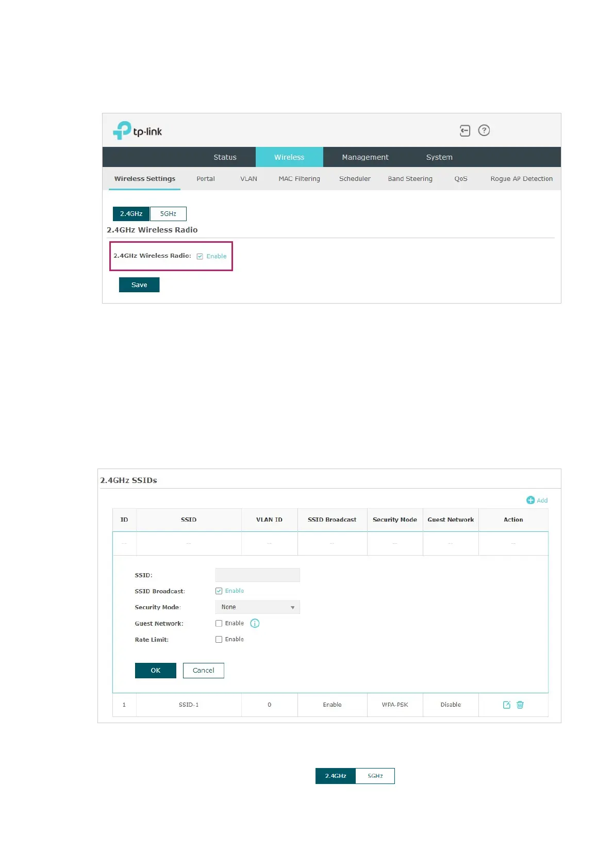The image size is (614, 868).
Task: Open the VLAN sub-tab
Action: [x=248, y=179]
